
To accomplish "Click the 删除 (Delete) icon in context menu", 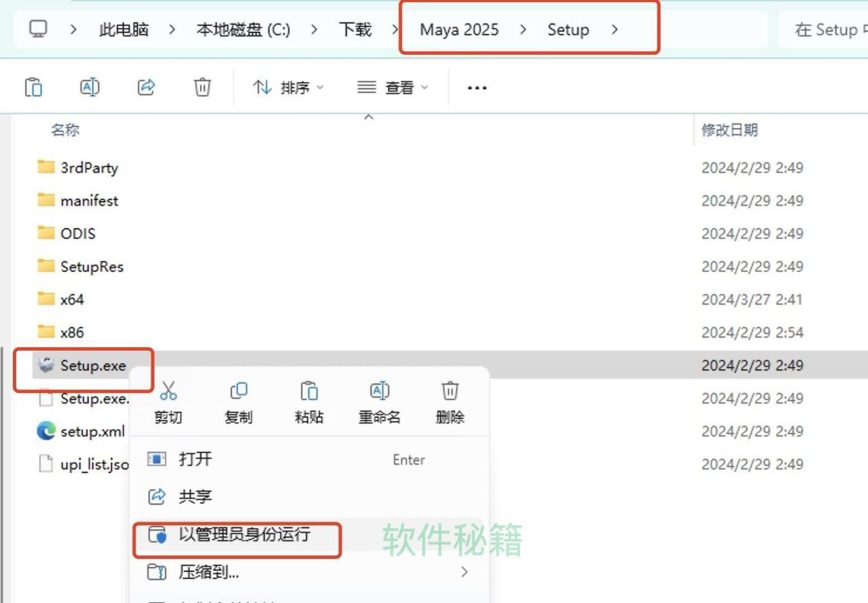I will pos(449,390).
